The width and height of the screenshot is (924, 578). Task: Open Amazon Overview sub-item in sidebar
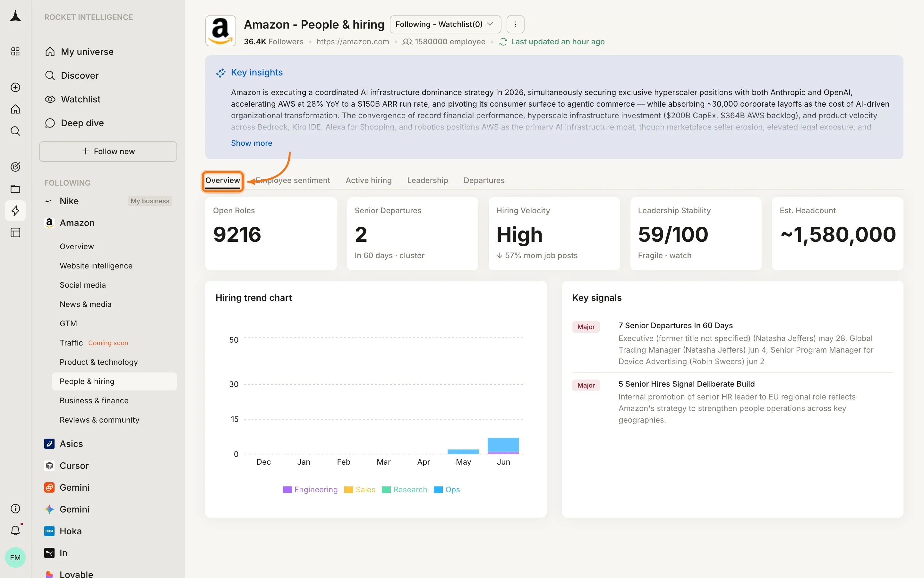pos(77,247)
